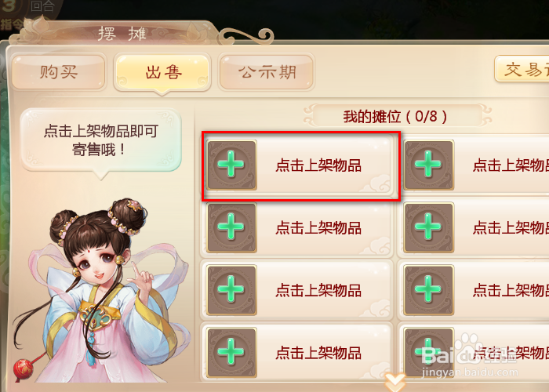Click the plus icon in the highlighted first stall slot

pyautogui.click(x=231, y=165)
